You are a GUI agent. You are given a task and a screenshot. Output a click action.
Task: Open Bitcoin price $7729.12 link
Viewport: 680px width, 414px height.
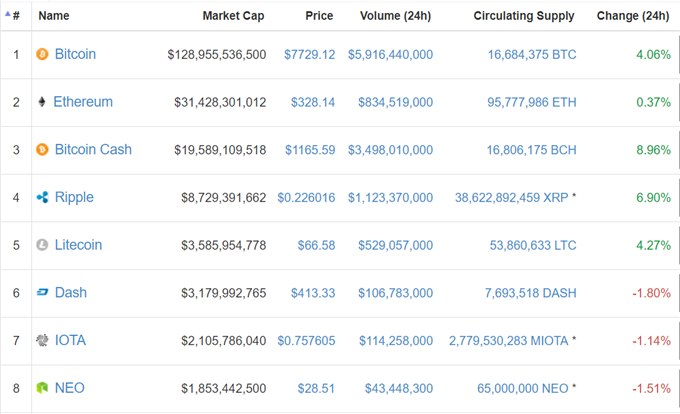coord(310,55)
